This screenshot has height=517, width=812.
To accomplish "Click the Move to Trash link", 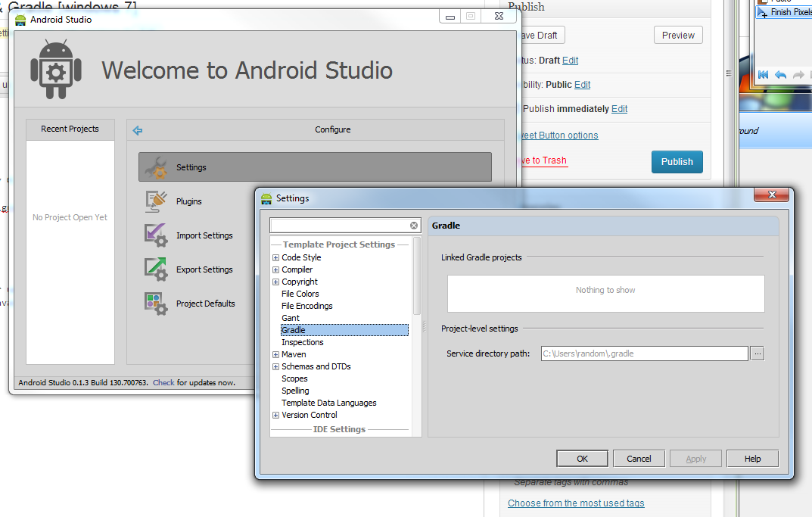I will coord(544,160).
